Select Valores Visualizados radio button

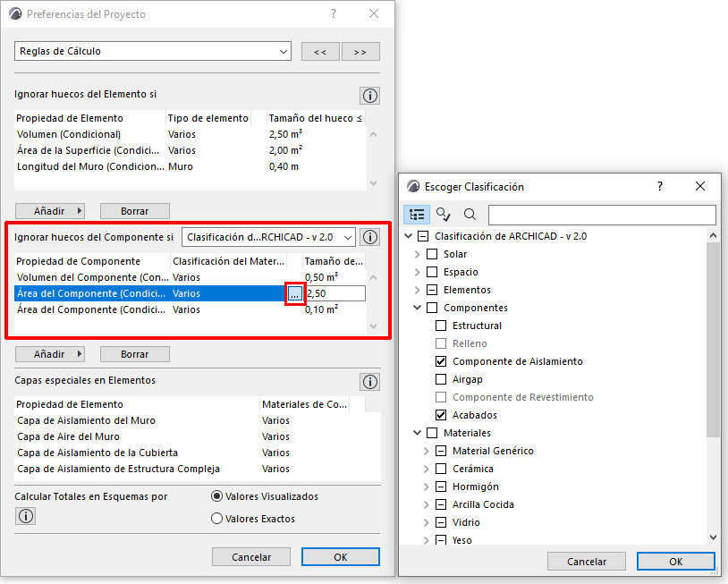click(x=216, y=496)
